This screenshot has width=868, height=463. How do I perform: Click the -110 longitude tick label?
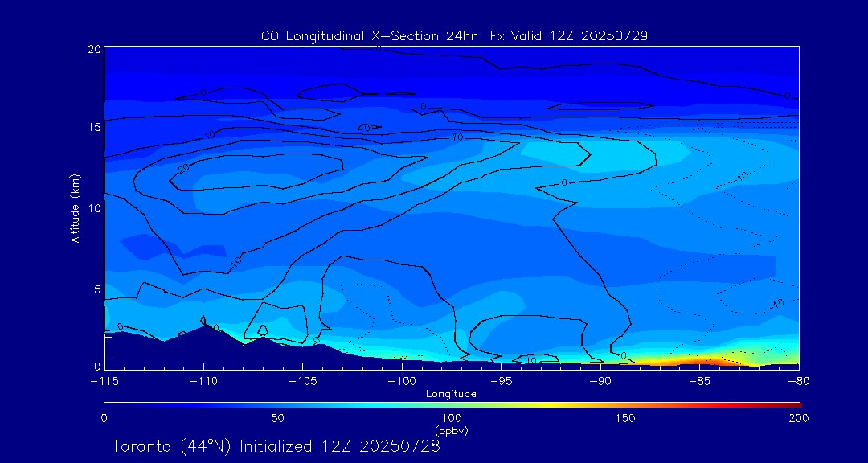203,382
